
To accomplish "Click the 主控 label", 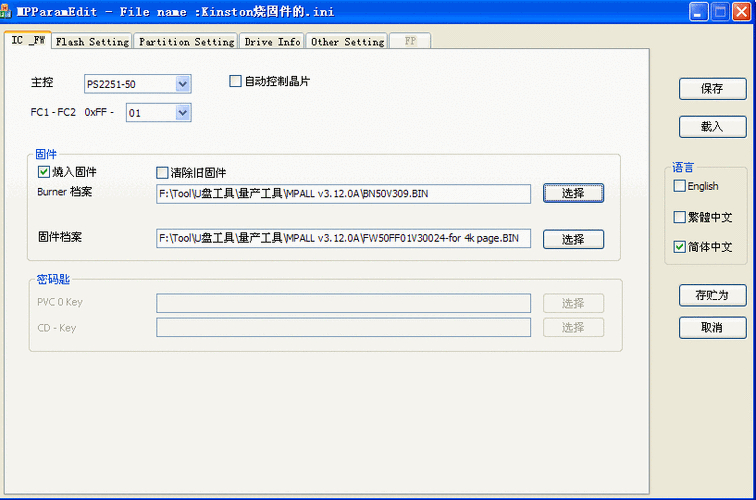I will click(x=42, y=82).
